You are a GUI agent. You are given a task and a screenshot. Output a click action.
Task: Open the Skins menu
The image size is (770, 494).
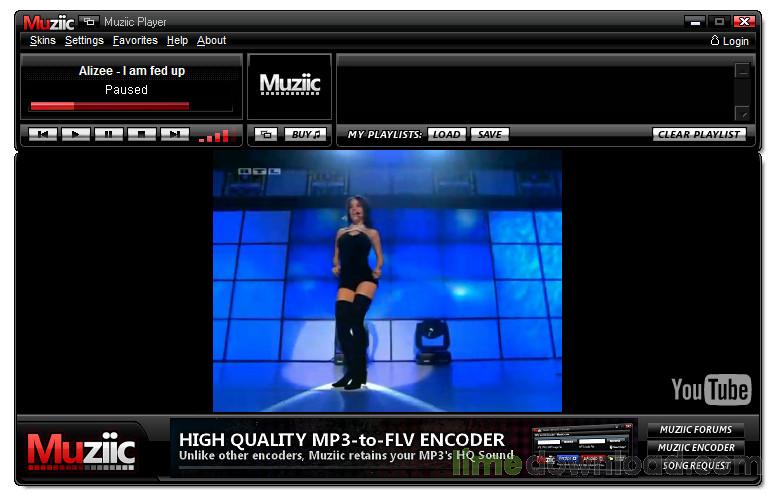(42, 41)
